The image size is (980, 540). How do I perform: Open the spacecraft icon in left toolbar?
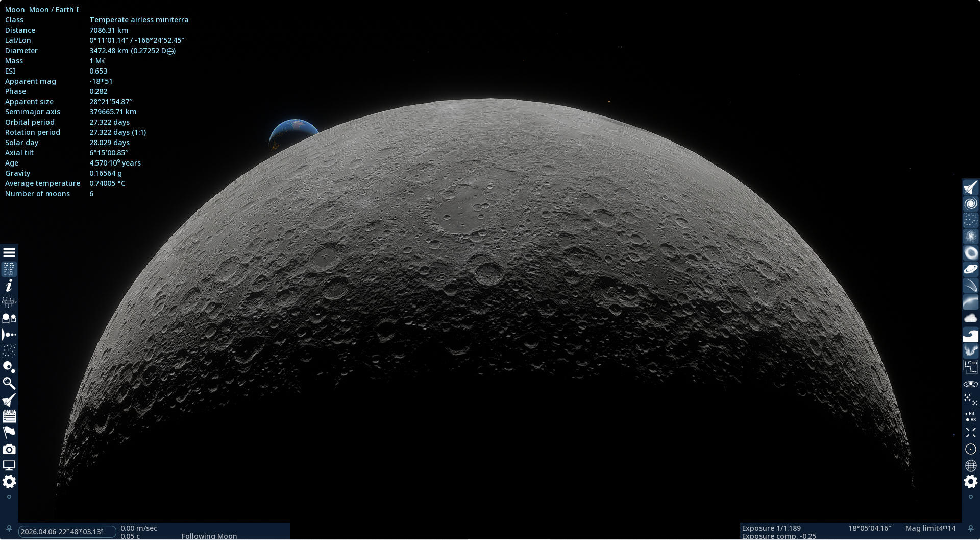(9, 400)
